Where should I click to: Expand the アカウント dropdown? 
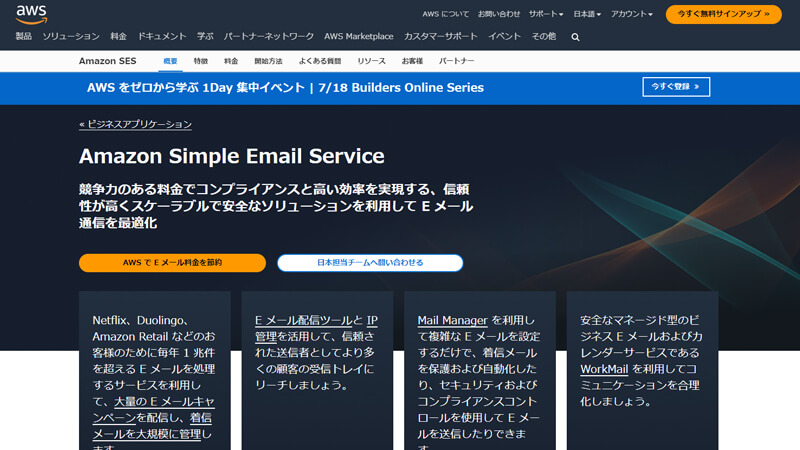pos(632,14)
